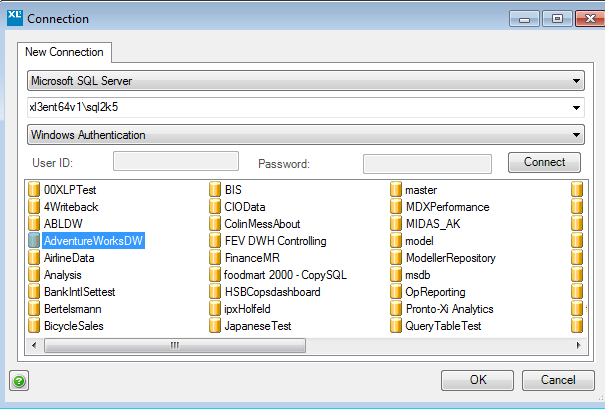Click the database icon for OpReporting

tap(396, 292)
